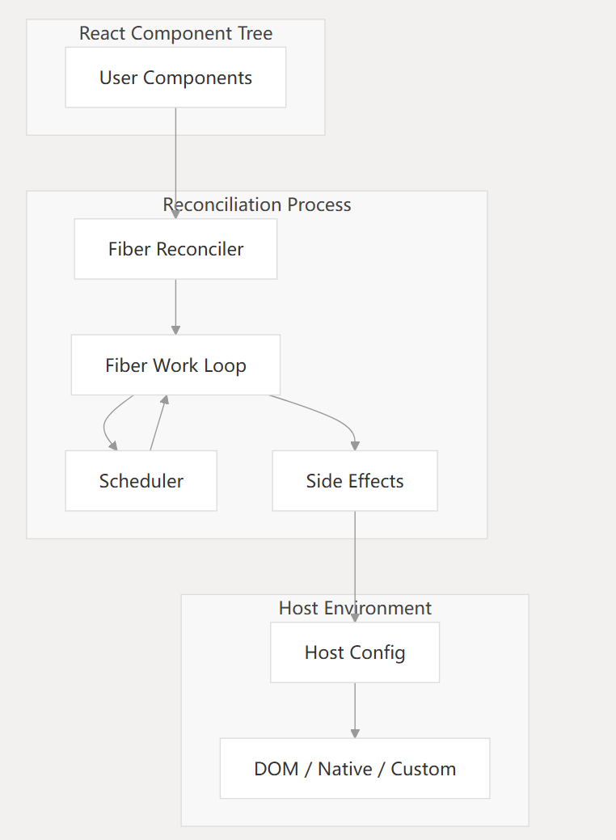Click the React Component Tree group title
This screenshot has height=840, width=616.
coord(175,34)
